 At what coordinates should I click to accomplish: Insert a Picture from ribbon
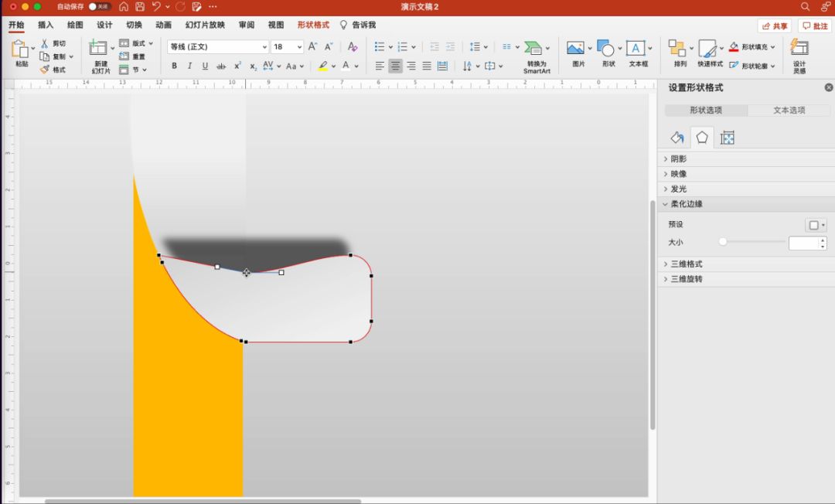point(575,49)
